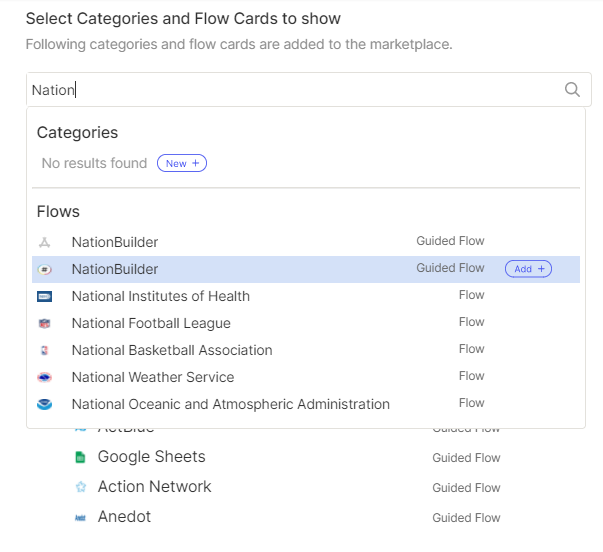Click Google Sheets in the list
The height and width of the screenshot is (552, 603).
152,457
